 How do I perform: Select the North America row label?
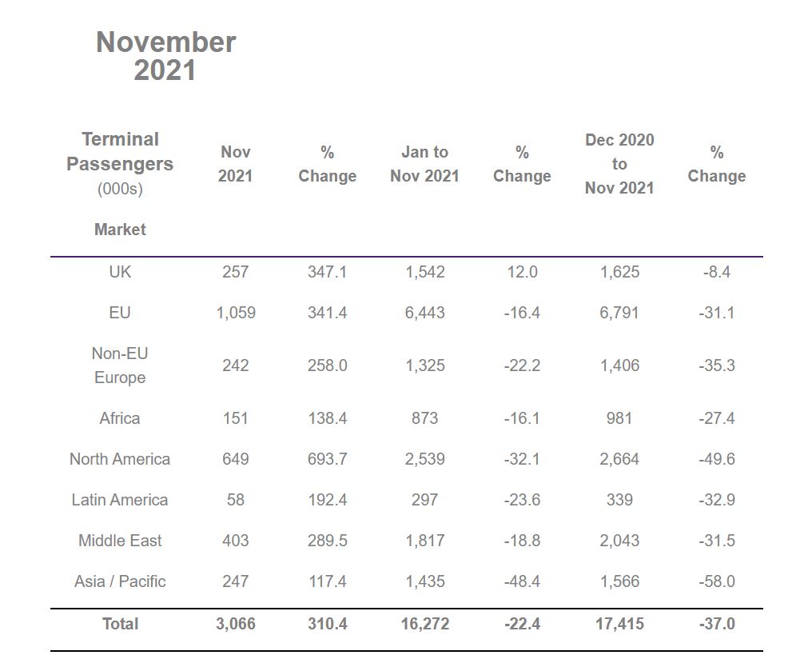tap(120, 459)
